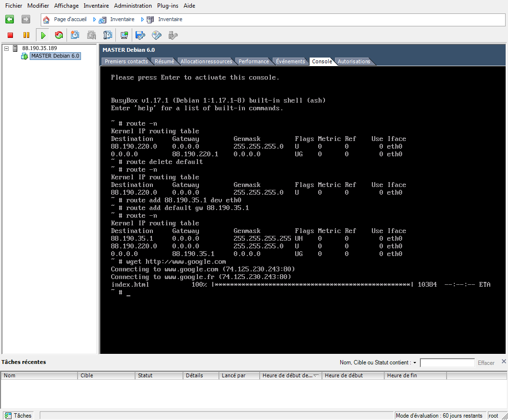The width and height of the screenshot is (508, 420).
Task: Open the Affichage menu
Action: (x=67, y=5)
